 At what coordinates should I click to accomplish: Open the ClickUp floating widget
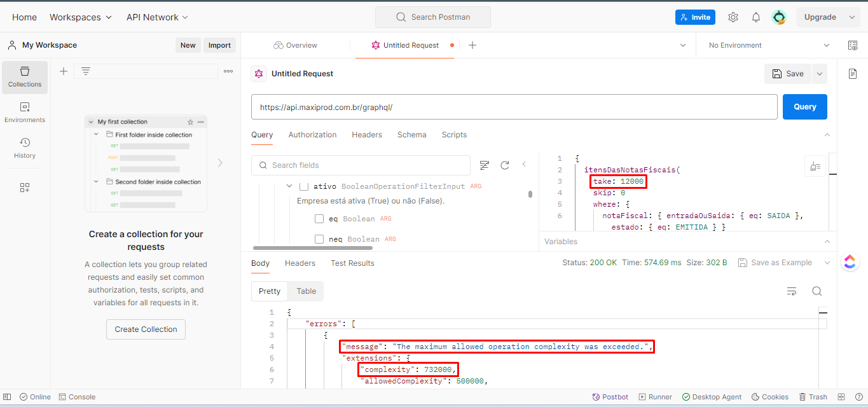(850, 262)
